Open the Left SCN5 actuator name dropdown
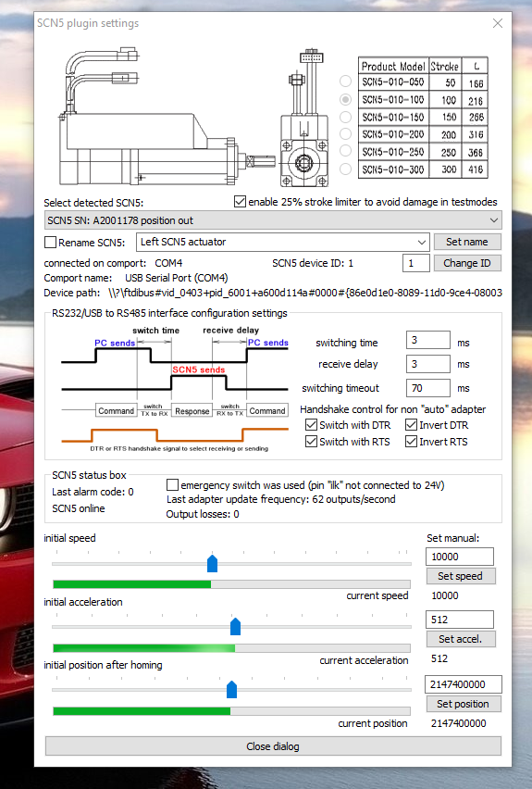Viewport: 532px width, 789px height. (282, 242)
